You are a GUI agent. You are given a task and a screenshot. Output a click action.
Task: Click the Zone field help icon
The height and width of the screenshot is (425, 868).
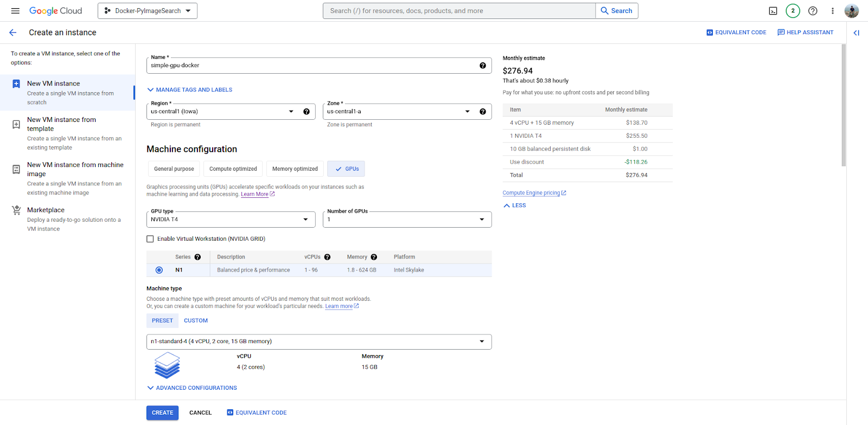click(x=483, y=112)
